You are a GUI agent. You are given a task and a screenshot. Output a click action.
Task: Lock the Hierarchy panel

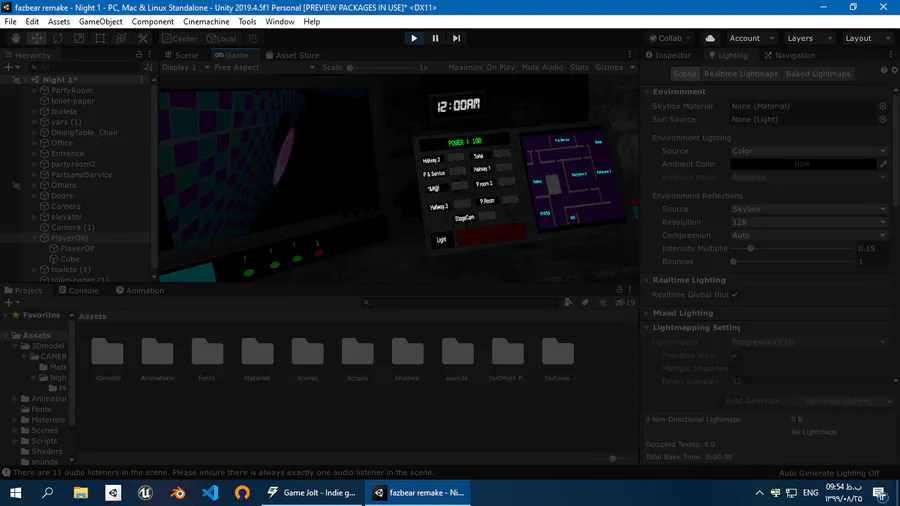(138, 55)
